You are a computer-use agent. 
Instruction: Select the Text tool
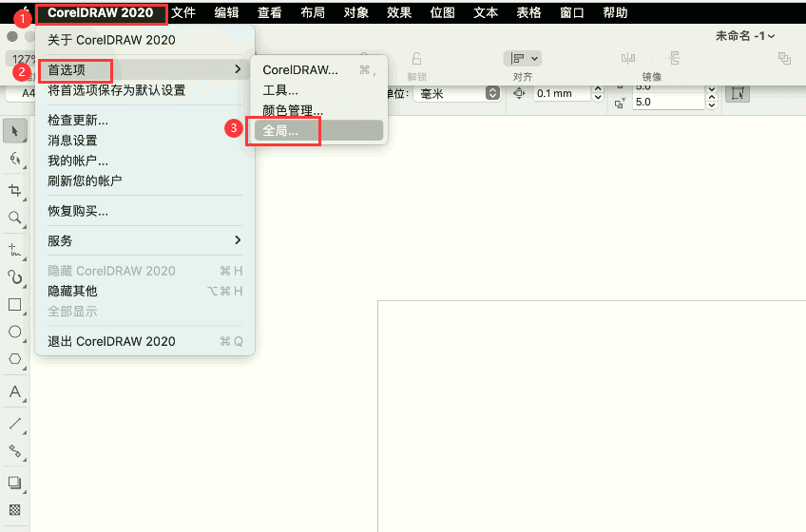(x=14, y=391)
